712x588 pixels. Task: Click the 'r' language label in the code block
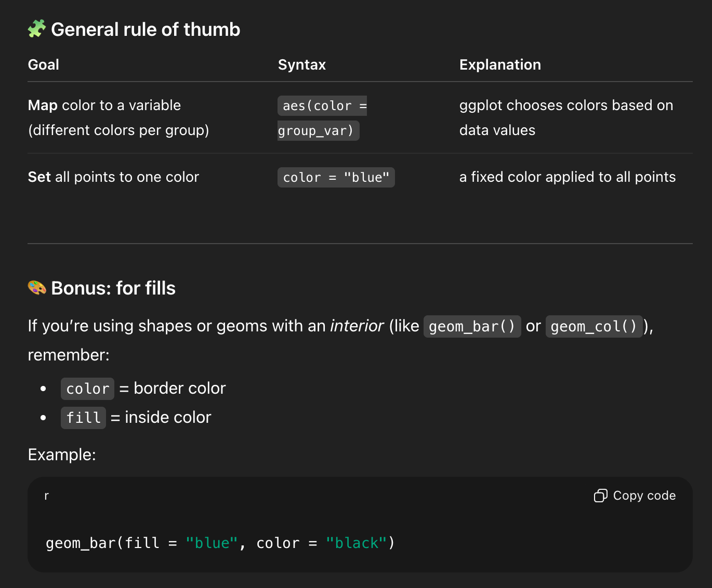coord(47,496)
